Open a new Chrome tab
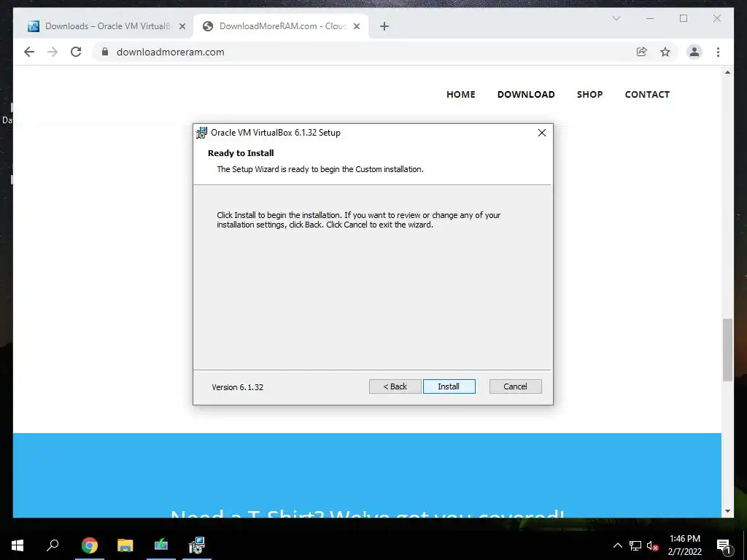 click(x=384, y=26)
